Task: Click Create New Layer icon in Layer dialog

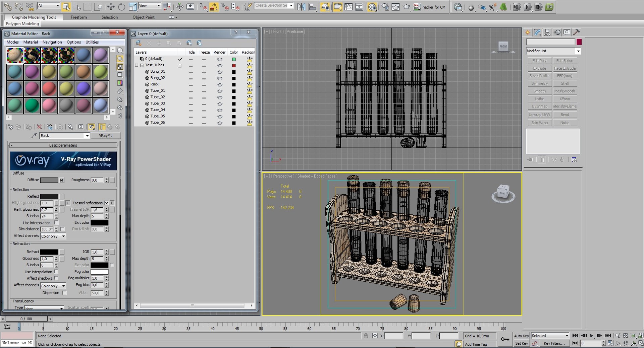Action: pos(139,43)
